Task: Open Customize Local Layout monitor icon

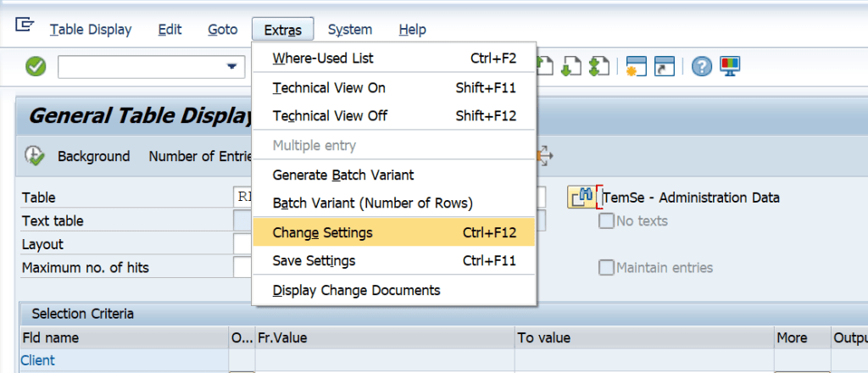Action: click(730, 67)
